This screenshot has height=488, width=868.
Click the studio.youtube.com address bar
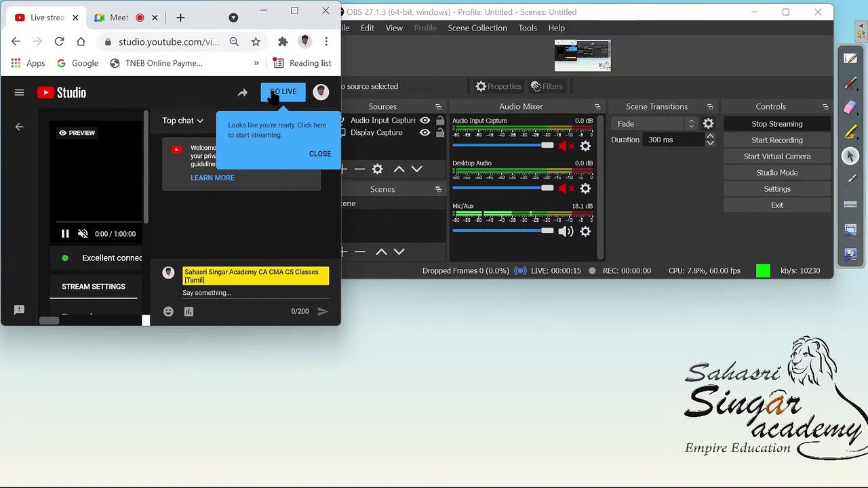169,42
